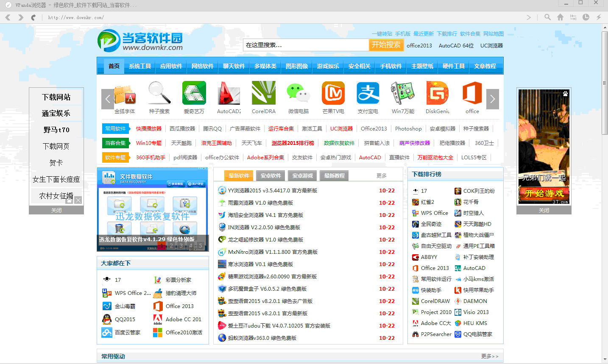The height and width of the screenshot is (364, 608).
Task: Open the UC浏览器 hot search link
Action: [491, 45]
